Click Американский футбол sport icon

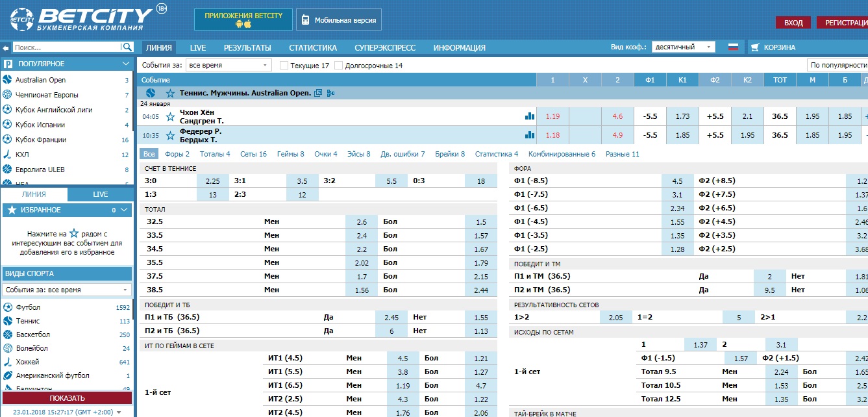tap(8, 375)
